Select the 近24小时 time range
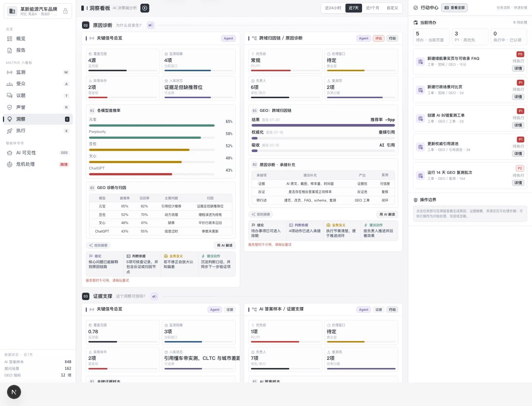This screenshot has height=406, width=532. pos(333,8)
